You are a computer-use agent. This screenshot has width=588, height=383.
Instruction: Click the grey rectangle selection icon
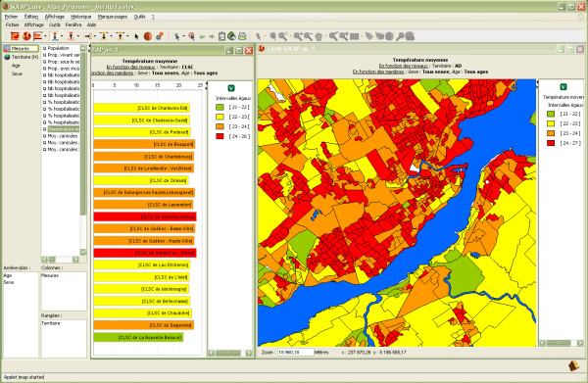pos(355,36)
